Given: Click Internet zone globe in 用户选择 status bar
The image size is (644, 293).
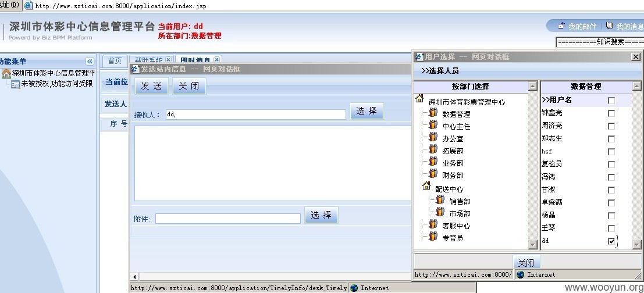Looking at the screenshot, I should tap(520, 274).
